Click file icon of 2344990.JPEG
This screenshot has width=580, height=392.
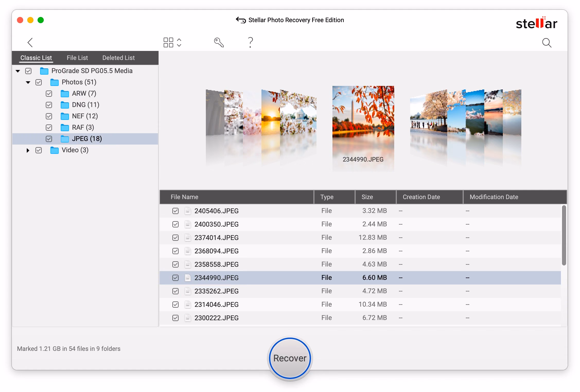(x=188, y=278)
